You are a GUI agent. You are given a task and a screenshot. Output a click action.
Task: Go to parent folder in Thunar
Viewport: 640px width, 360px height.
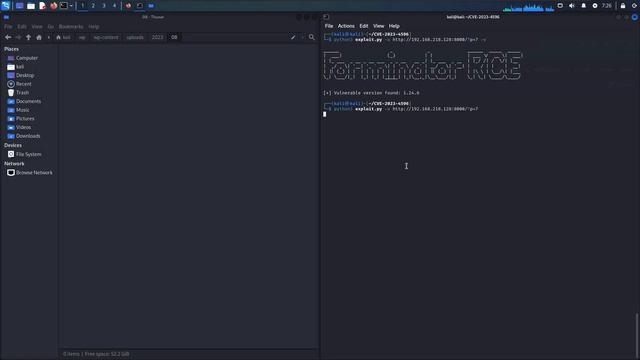click(x=28, y=37)
